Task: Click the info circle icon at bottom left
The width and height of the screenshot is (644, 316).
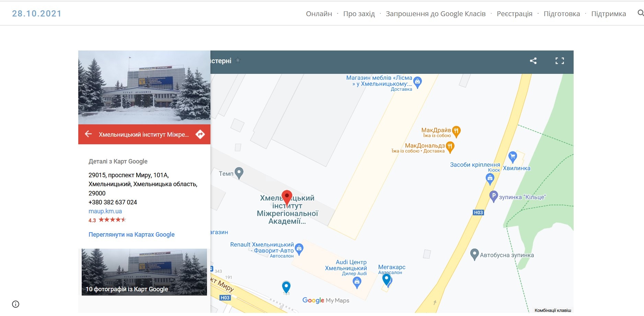Action: tap(15, 304)
